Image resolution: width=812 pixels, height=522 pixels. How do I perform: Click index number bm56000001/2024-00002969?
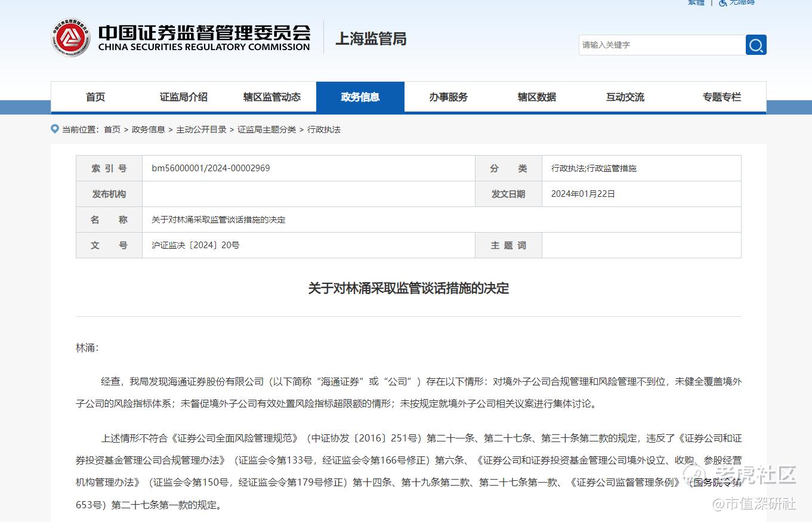click(211, 168)
